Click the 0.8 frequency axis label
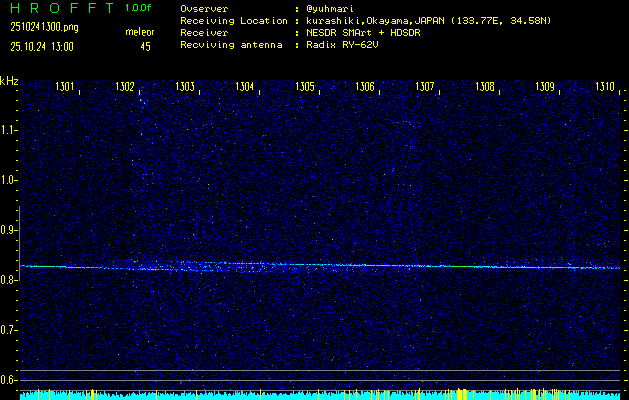The image size is (629, 400). point(9,280)
